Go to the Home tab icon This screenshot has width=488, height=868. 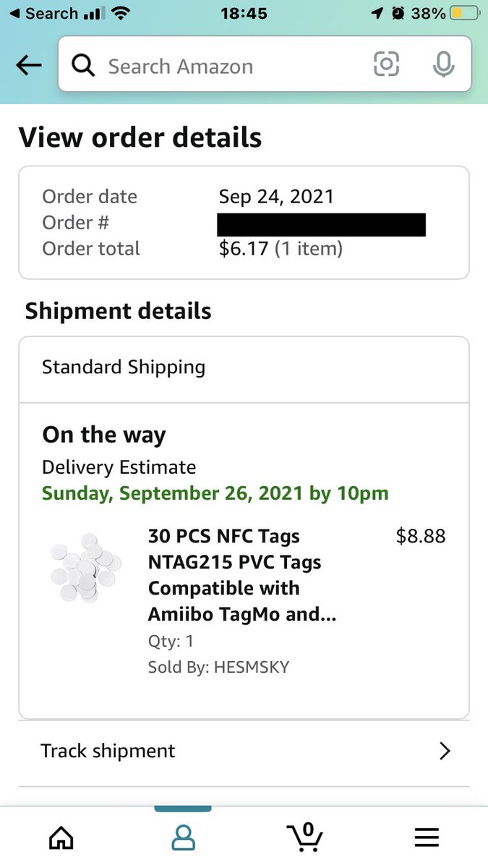[x=61, y=837]
